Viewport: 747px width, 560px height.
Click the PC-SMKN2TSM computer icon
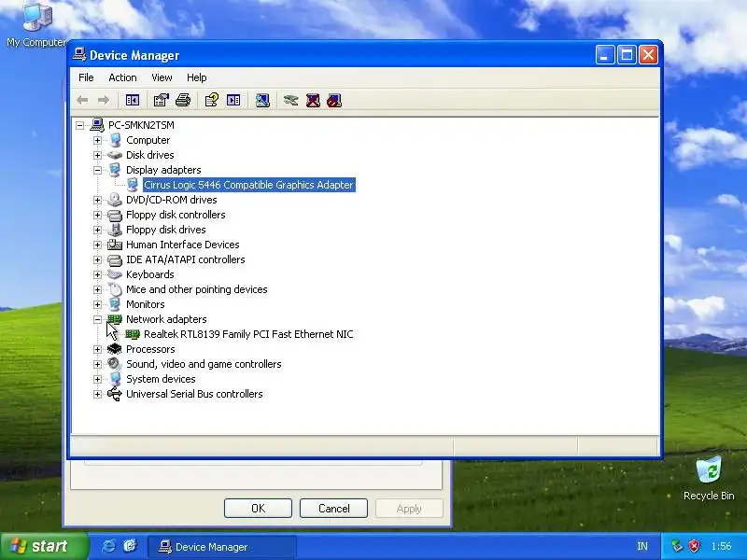[97, 125]
